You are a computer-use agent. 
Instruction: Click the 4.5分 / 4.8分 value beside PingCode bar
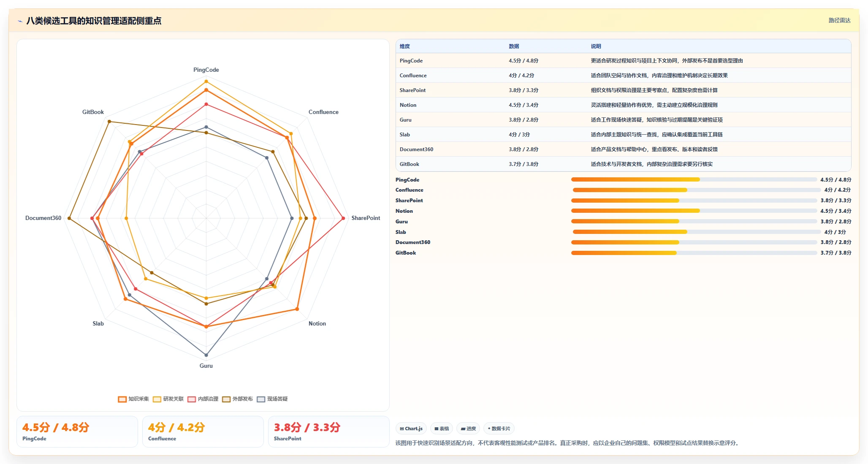pyautogui.click(x=836, y=180)
